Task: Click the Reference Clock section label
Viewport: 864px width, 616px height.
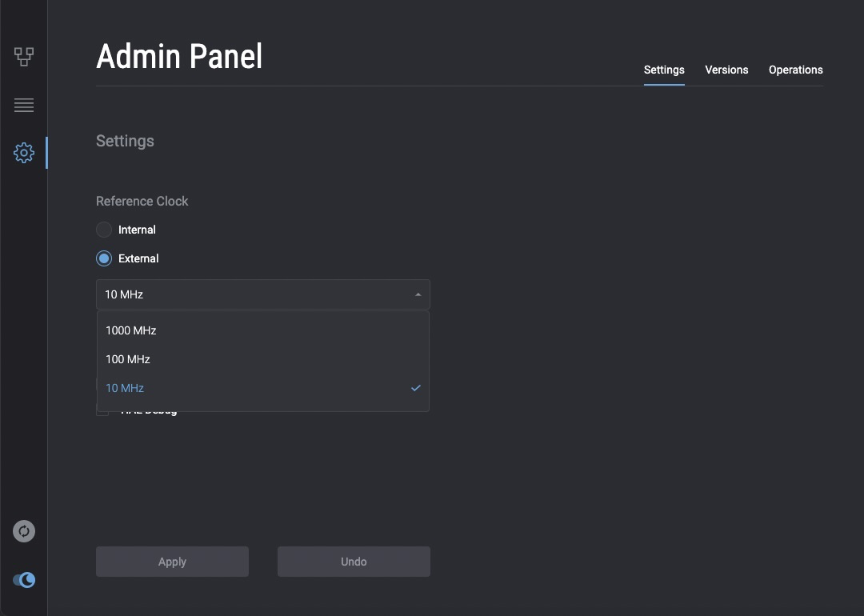Action: pyautogui.click(x=142, y=201)
